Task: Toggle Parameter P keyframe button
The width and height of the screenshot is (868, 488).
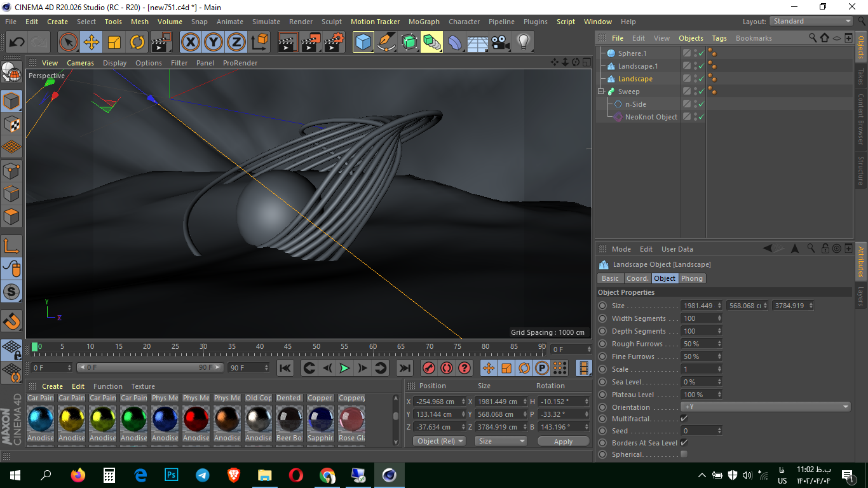Action: click(542, 368)
